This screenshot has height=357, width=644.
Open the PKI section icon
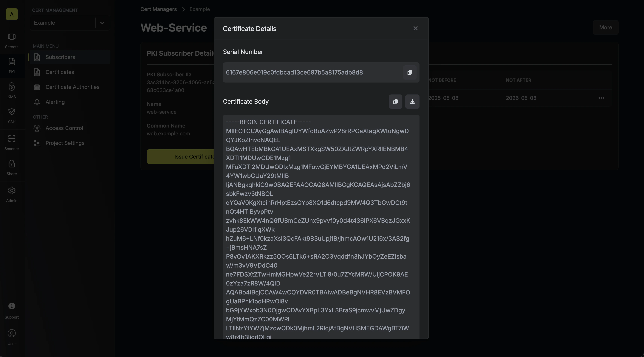(x=12, y=66)
